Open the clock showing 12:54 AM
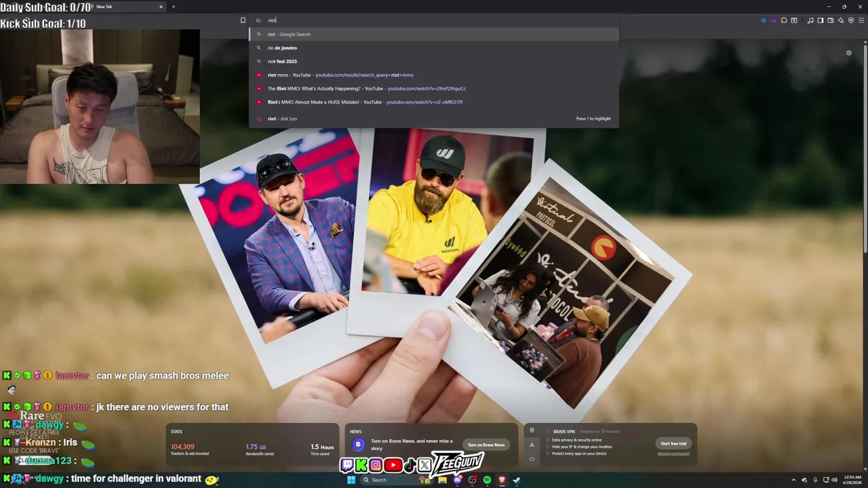 click(852, 480)
